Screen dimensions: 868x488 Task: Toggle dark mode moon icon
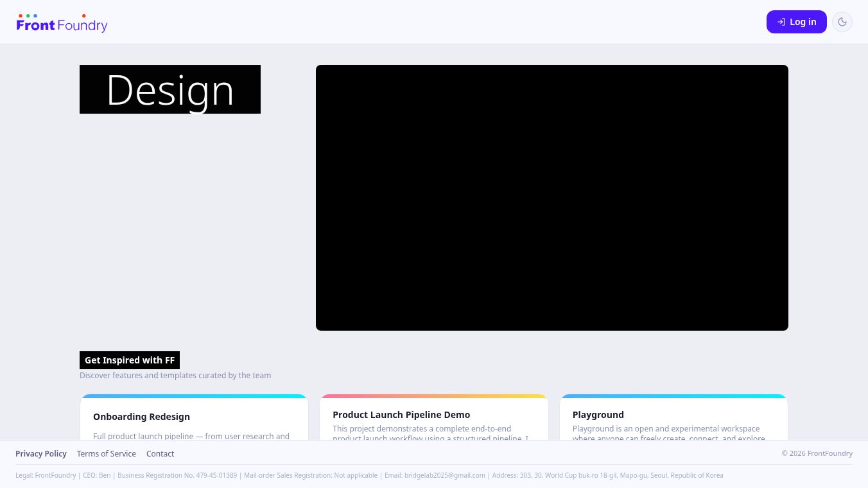(x=842, y=22)
